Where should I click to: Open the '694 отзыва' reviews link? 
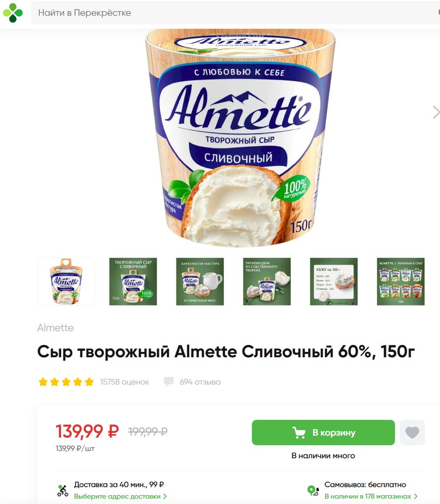(x=200, y=382)
